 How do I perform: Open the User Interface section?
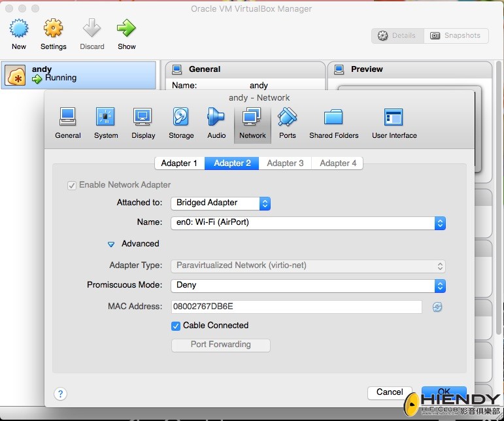pyautogui.click(x=394, y=123)
